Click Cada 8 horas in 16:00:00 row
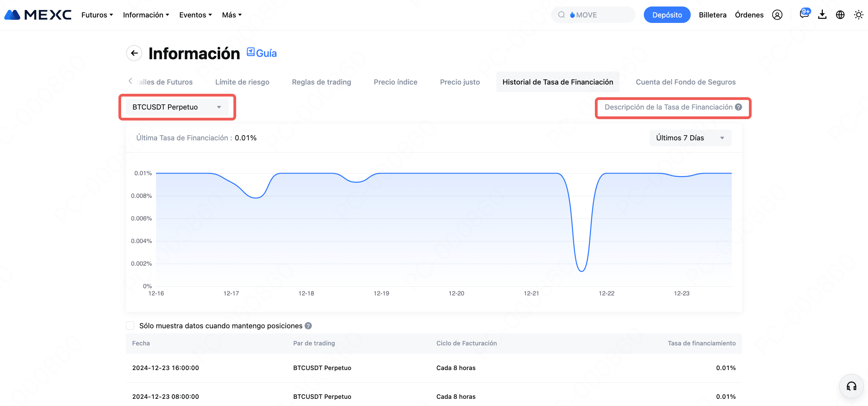Screen dimensions: 868x406 point(456,368)
